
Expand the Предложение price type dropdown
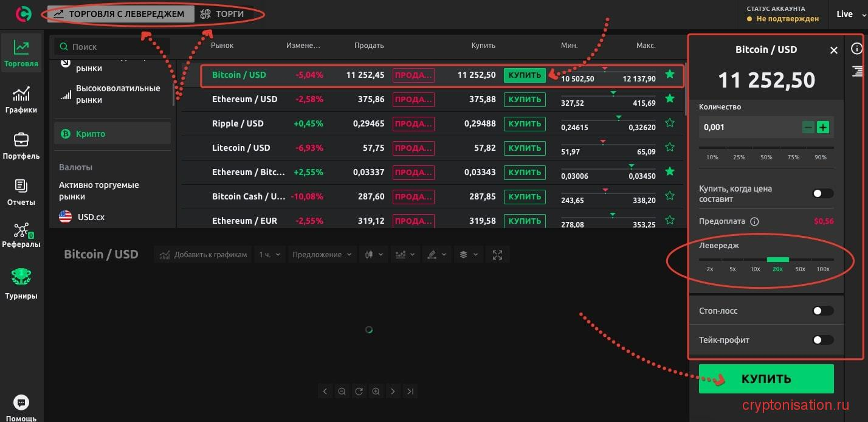(x=322, y=255)
